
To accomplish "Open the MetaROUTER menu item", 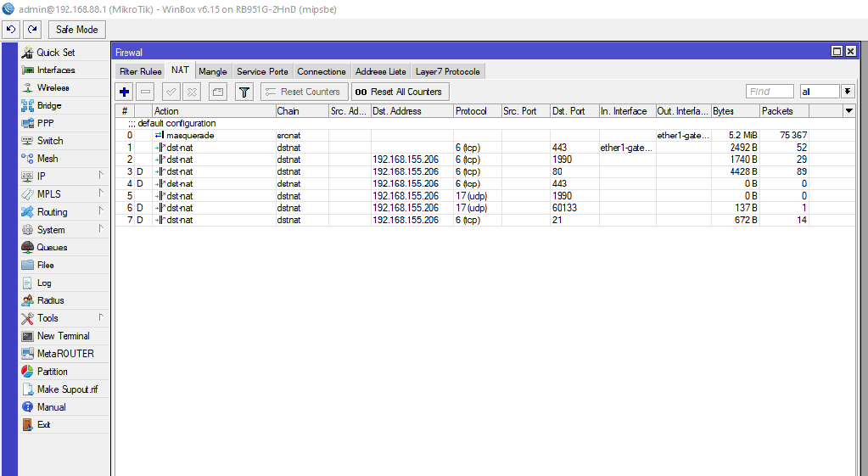I will (64, 353).
